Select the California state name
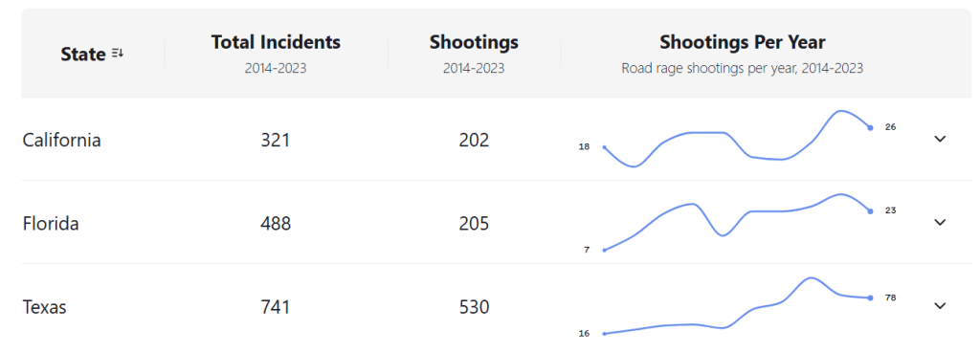Image resolution: width=980 pixels, height=353 pixels. (x=62, y=140)
